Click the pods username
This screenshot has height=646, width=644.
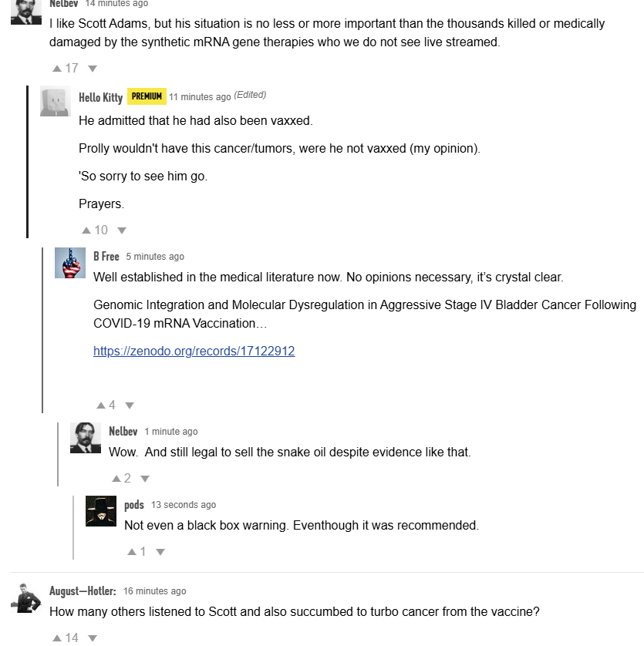click(x=134, y=504)
